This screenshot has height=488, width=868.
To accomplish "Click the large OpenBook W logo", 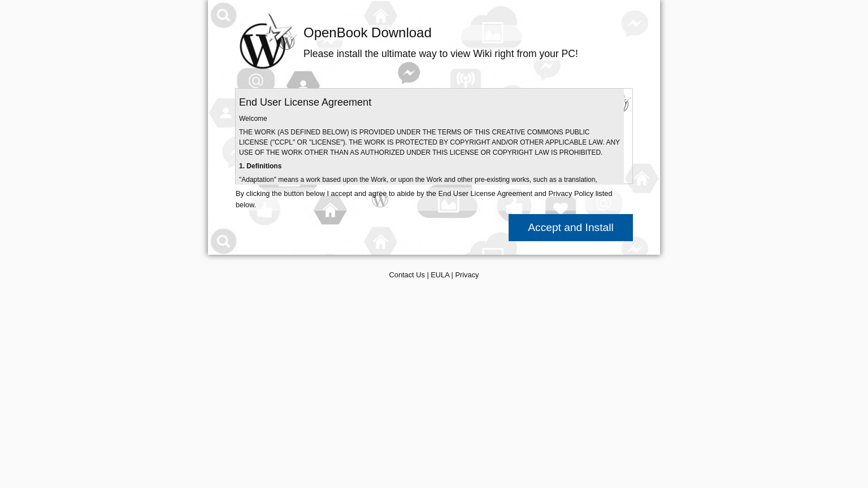I will [267, 42].
